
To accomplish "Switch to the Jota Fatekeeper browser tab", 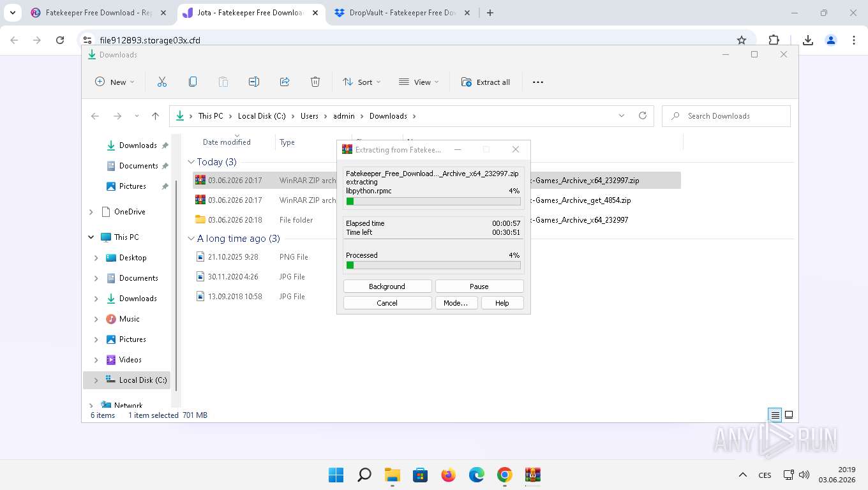I will (251, 13).
